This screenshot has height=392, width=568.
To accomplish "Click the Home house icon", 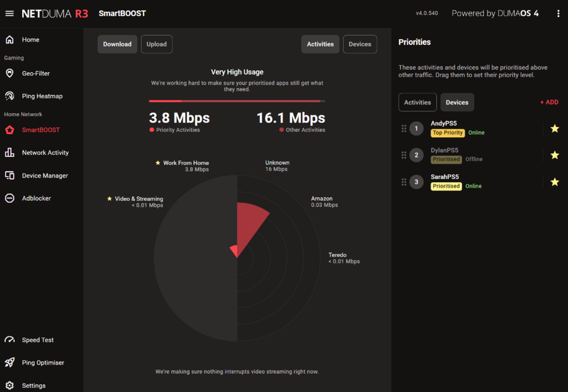I will [10, 40].
